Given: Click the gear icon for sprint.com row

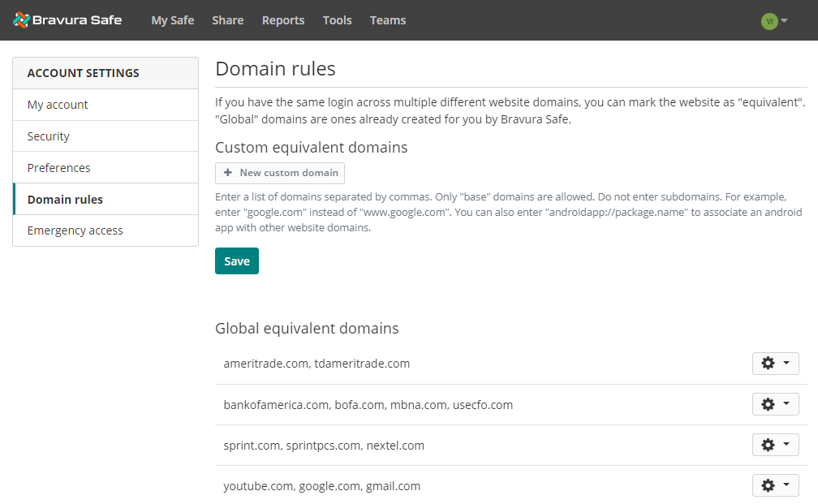Looking at the screenshot, I should (769, 444).
